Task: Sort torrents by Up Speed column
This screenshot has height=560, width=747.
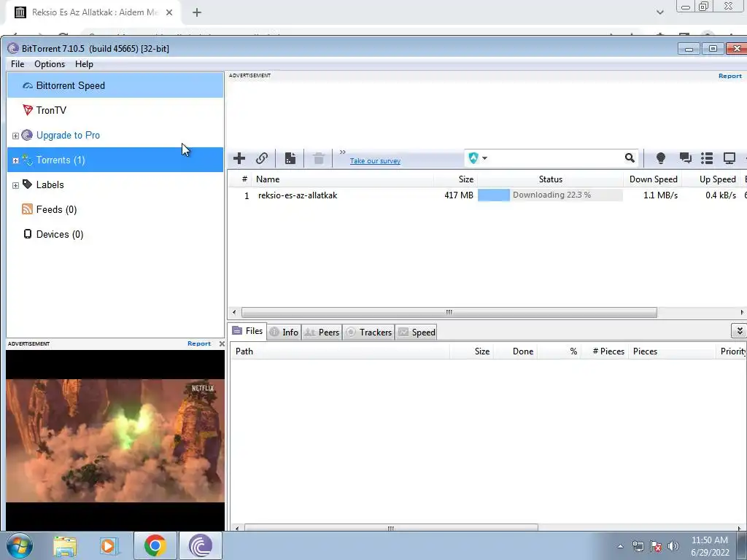Action: point(712,179)
